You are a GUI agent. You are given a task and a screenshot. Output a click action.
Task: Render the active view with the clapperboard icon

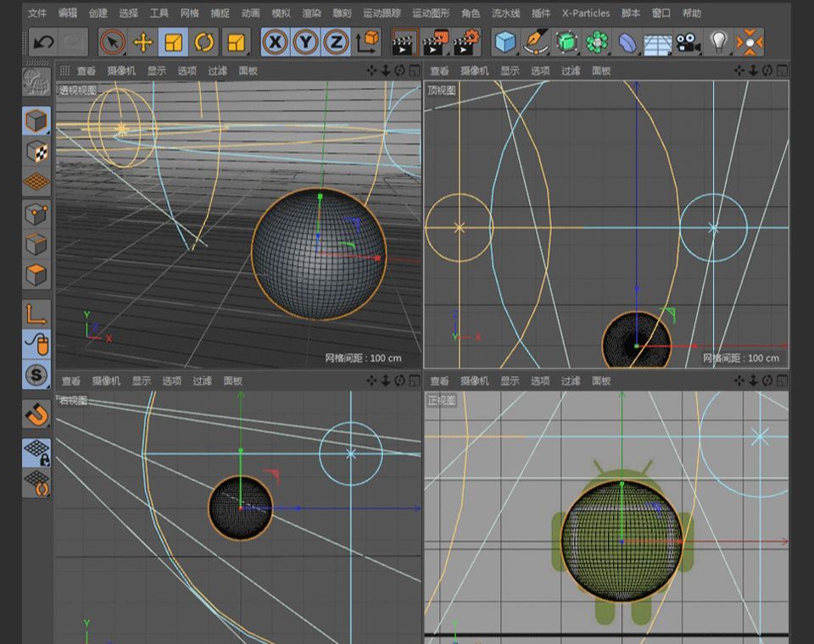pos(402,42)
